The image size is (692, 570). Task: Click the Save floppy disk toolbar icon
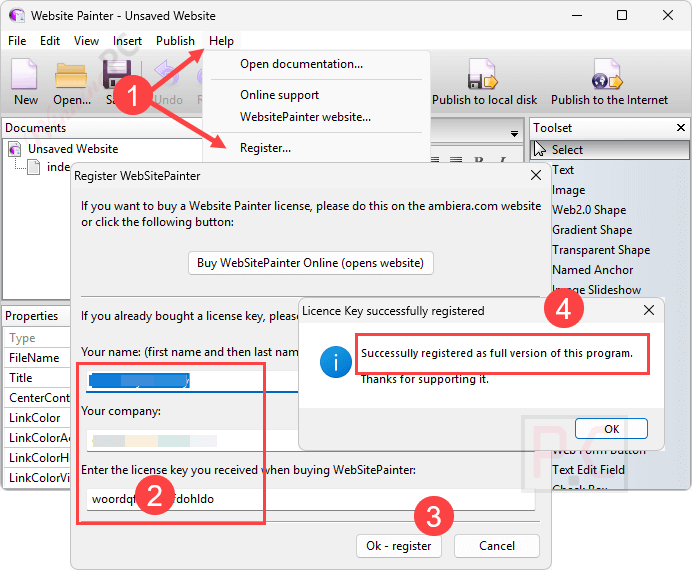[x=117, y=74]
